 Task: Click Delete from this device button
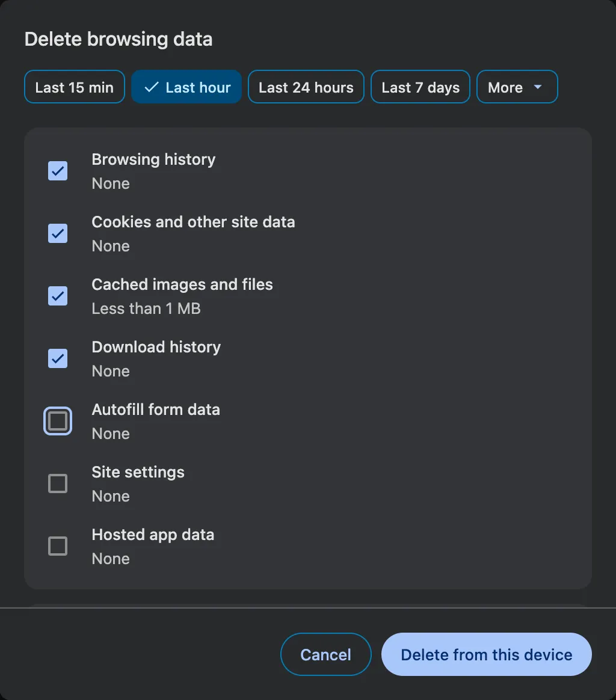coord(487,654)
